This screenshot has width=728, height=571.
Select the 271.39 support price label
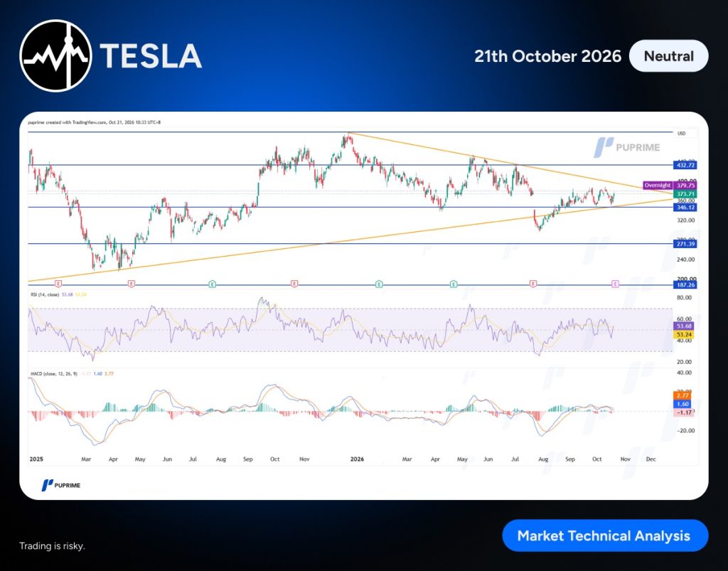click(685, 244)
